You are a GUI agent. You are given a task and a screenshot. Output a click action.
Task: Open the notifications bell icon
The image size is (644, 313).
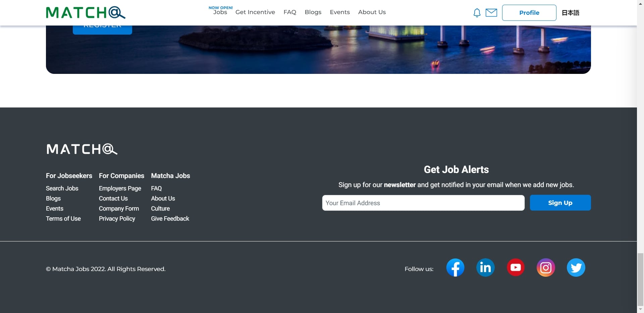(477, 13)
